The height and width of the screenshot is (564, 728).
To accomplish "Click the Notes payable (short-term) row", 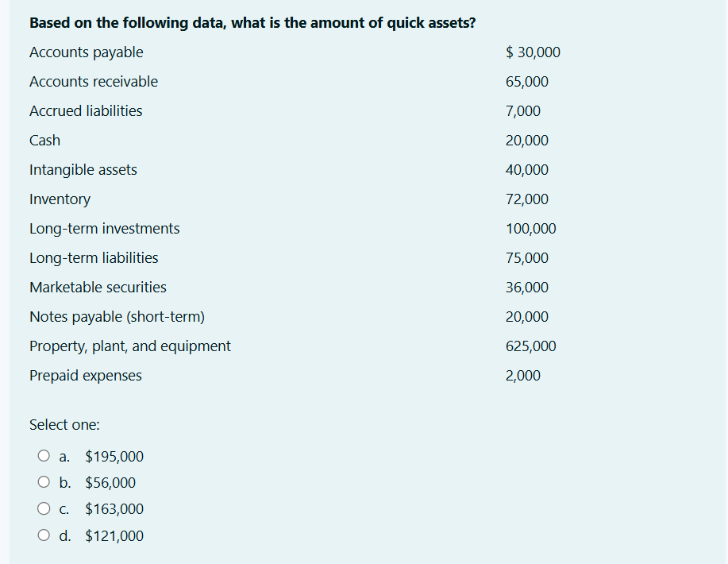I will coord(117,316).
